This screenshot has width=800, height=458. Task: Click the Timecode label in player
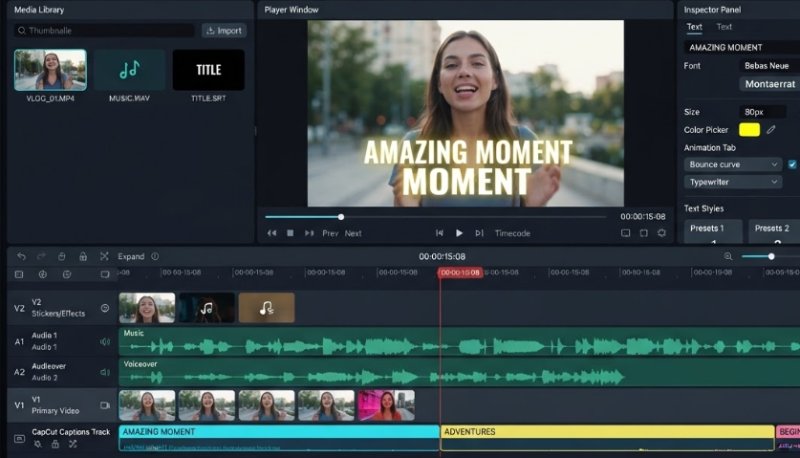tap(513, 233)
